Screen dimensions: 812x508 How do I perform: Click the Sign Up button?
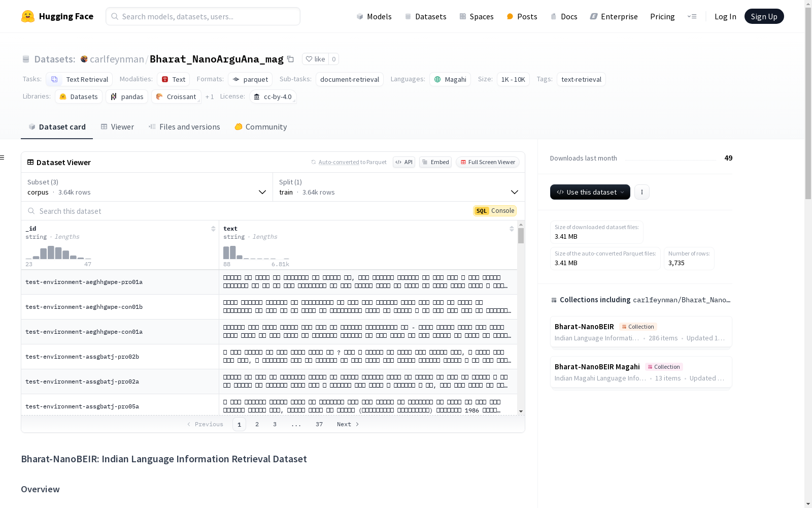click(x=764, y=16)
